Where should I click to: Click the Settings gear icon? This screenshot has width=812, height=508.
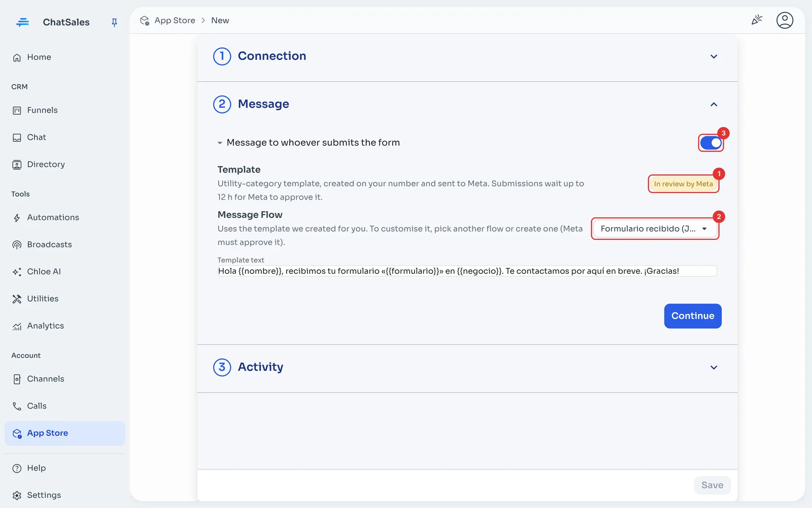[x=17, y=495]
